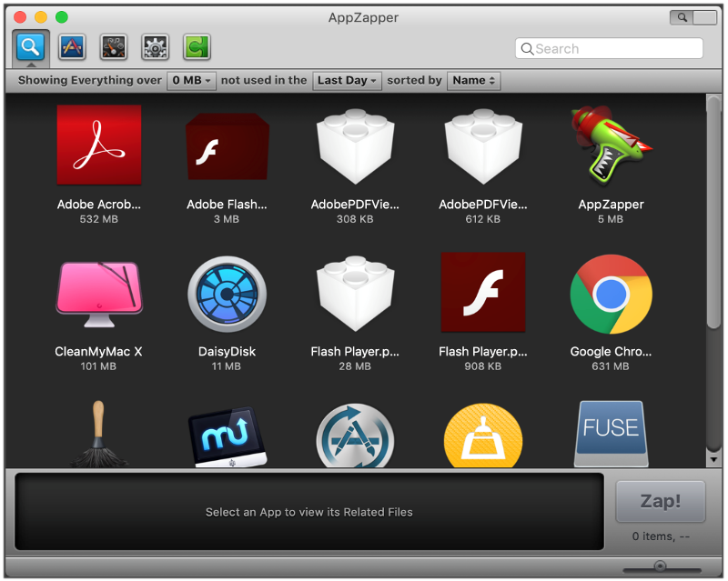Select the magnifying glass toolbar icon
728x581 pixels.
(30, 47)
